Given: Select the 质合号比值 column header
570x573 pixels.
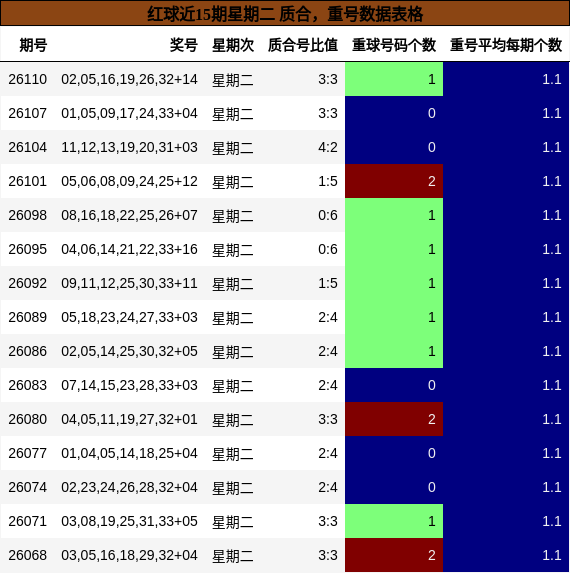Looking at the screenshot, I should 303,45.
